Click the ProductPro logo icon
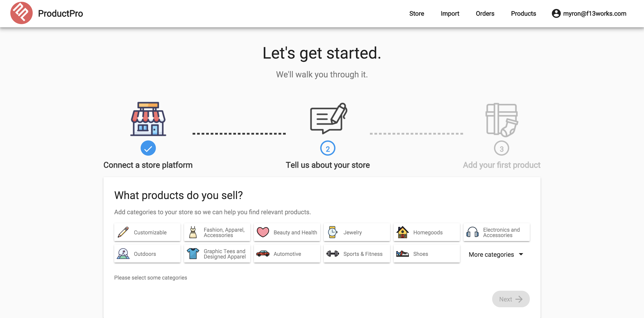The width and height of the screenshot is (644, 318). (x=21, y=13)
